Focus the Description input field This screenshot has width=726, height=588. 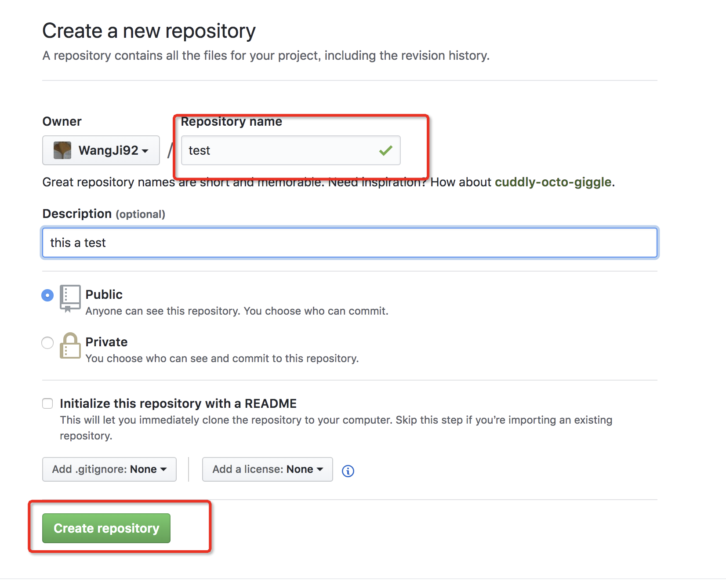tap(350, 243)
